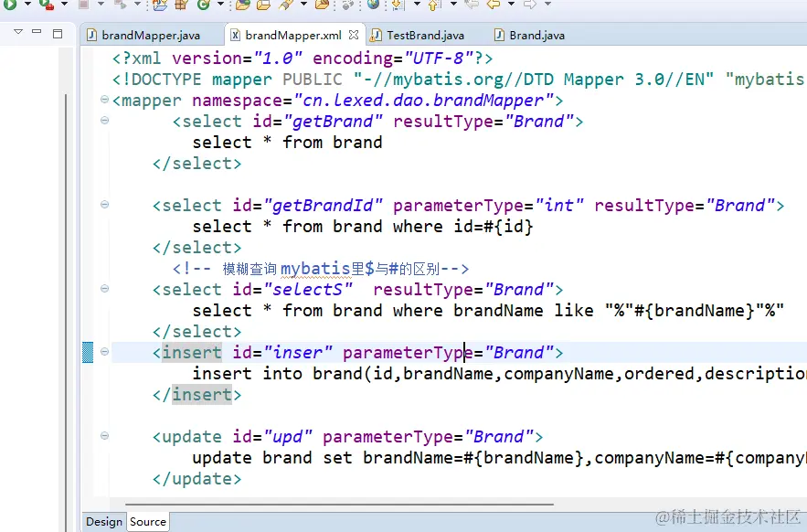Collapse the getBrand select element fold
Image resolution: width=807 pixels, height=532 pixels.
click(x=104, y=121)
